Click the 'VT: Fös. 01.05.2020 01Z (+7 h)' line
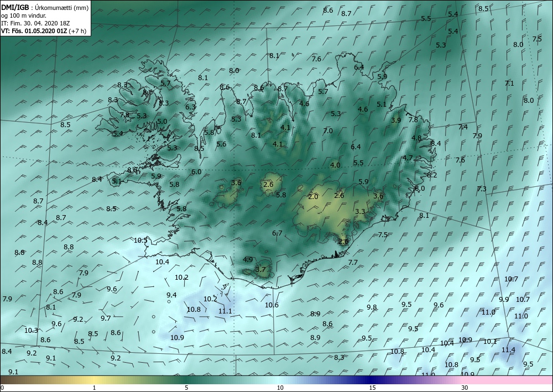 click(44, 30)
